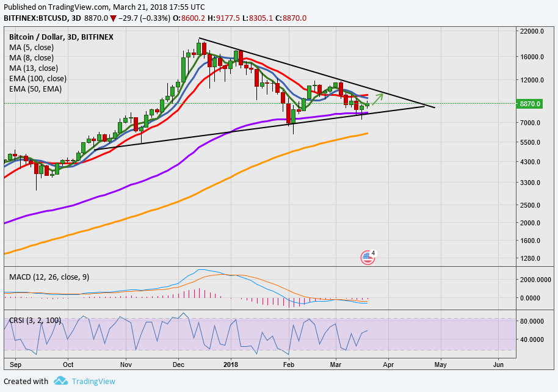Click the 2500.0 price axis label
558x392 pixels.
530,205
